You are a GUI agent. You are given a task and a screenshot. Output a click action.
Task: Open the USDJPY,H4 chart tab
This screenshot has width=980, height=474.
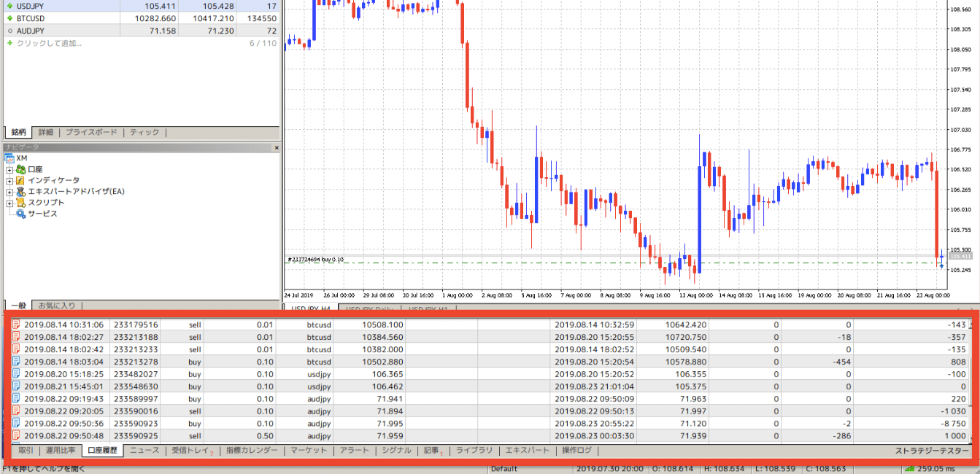[x=309, y=309]
